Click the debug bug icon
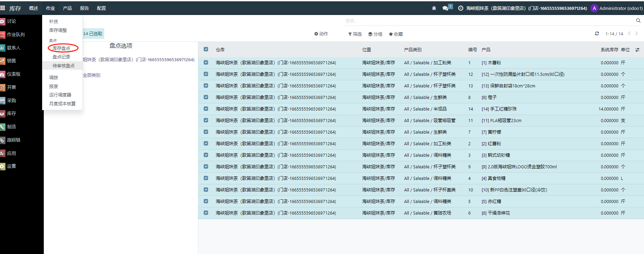 click(434, 8)
